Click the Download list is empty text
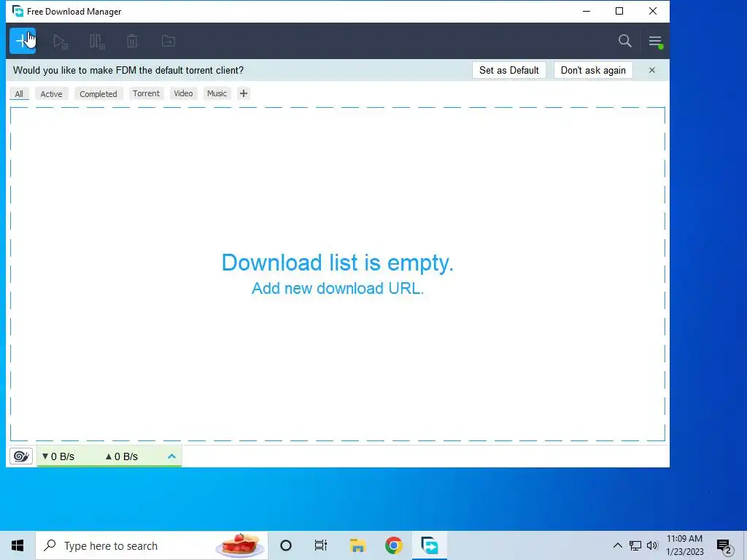The height and width of the screenshot is (560, 747). click(337, 262)
